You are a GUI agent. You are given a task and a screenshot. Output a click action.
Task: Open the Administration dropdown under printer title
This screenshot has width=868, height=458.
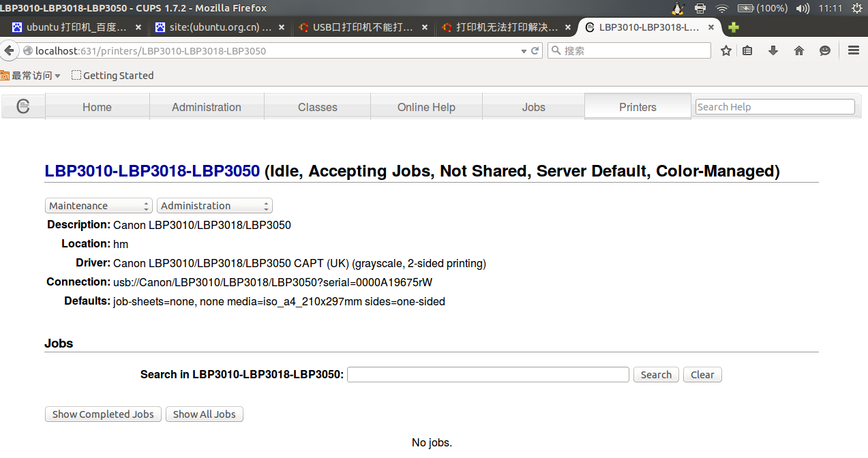point(215,205)
